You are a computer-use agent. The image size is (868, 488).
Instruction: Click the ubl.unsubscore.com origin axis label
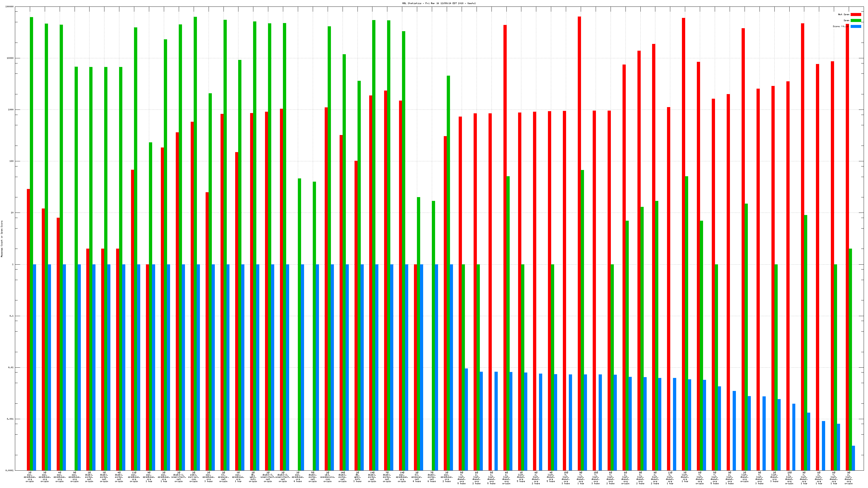327,477
